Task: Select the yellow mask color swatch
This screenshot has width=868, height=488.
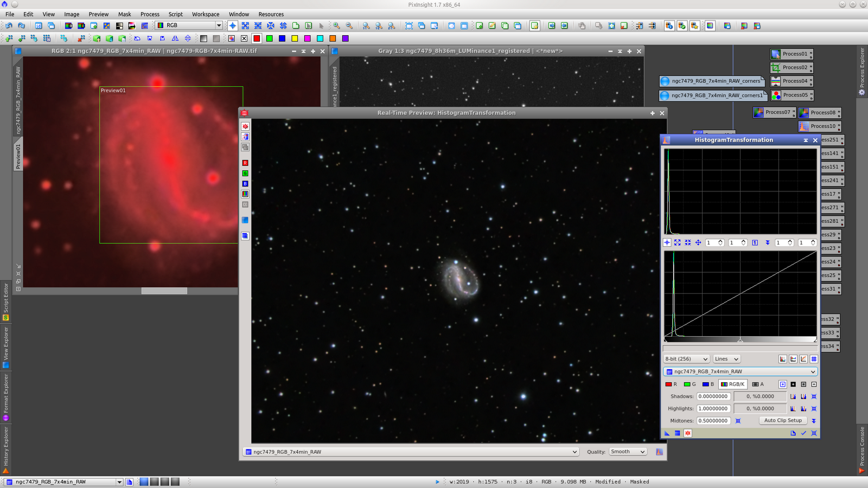Action: tap(295, 38)
